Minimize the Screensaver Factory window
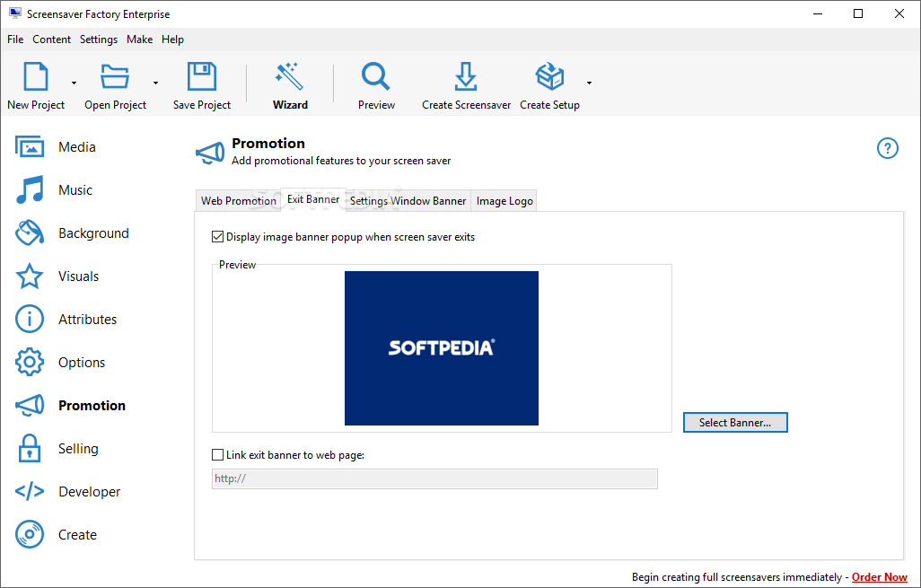This screenshot has width=921, height=588. [818, 13]
